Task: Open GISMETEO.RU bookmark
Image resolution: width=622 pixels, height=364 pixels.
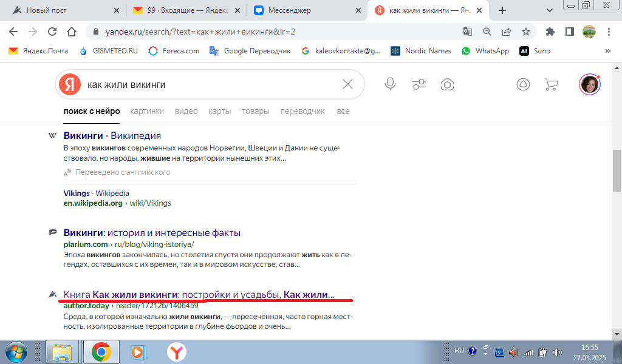Action: (x=109, y=51)
